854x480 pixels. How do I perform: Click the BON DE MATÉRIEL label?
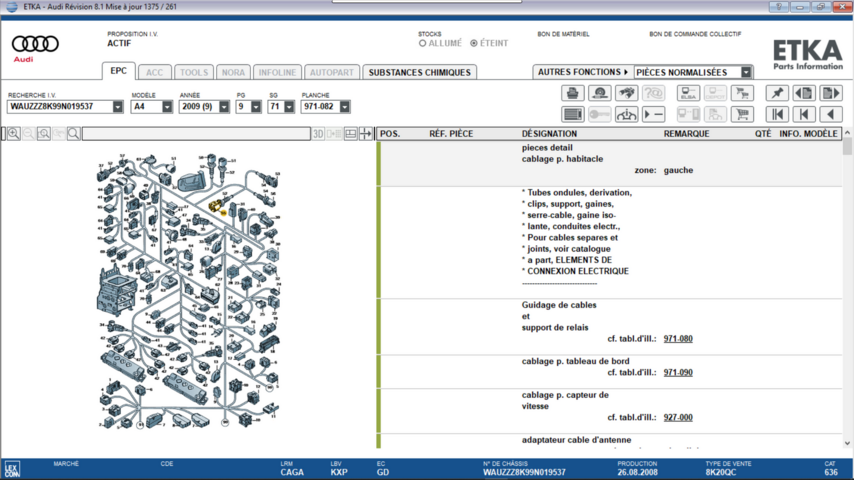(x=563, y=34)
